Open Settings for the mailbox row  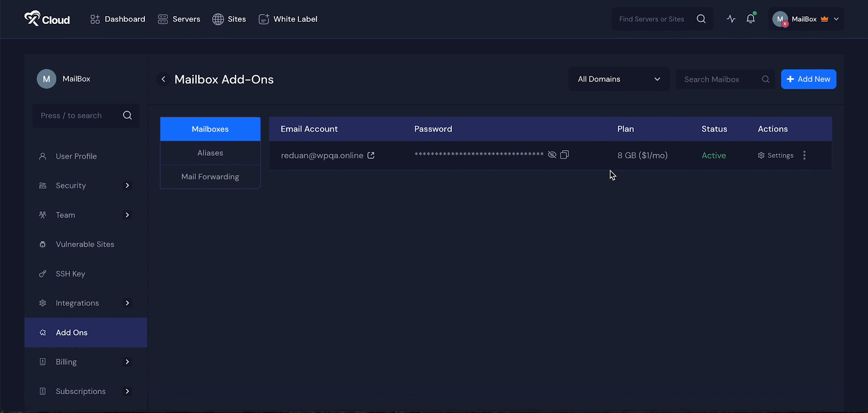point(776,156)
